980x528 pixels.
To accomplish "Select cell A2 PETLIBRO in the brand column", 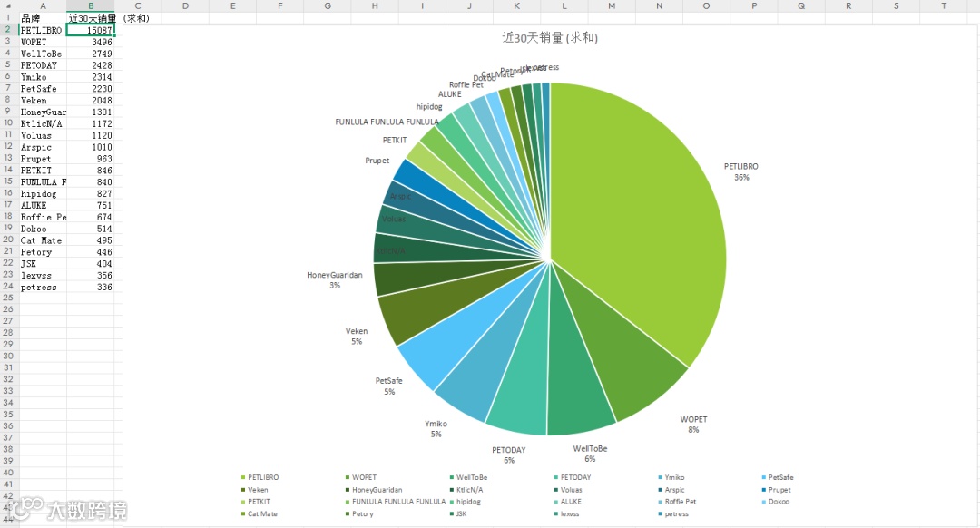I will coord(43,30).
